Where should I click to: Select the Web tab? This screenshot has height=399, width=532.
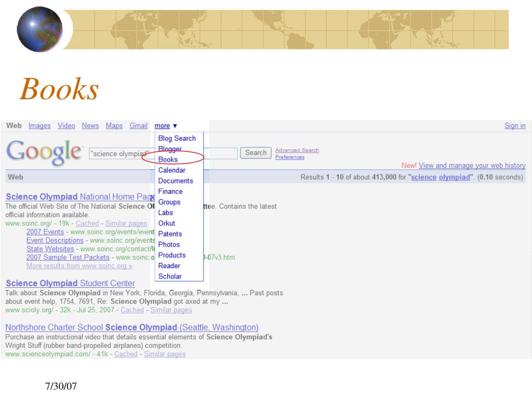pyautogui.click(x=14, y=126)
